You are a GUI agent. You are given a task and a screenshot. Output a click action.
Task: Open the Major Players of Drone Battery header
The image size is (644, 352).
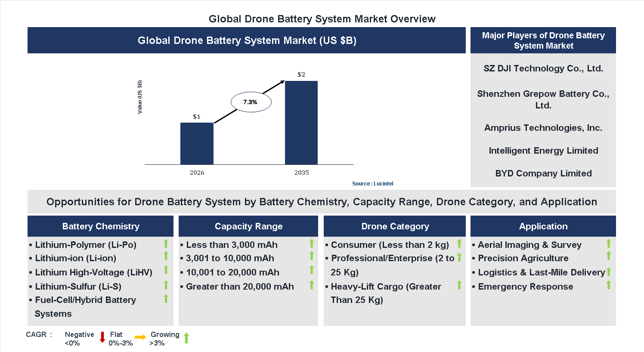[x=543, y=40]
